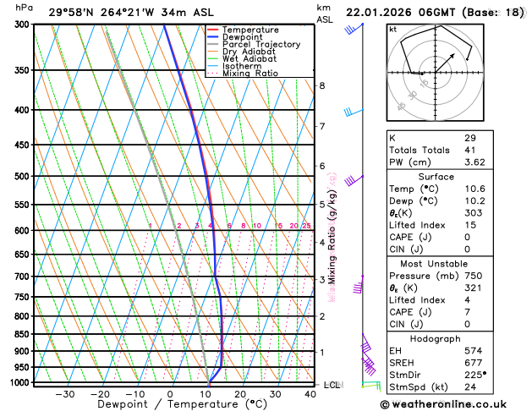The image size is (532, 411).
Task: Click the 3 km altitude label
Action: (322, 280)
